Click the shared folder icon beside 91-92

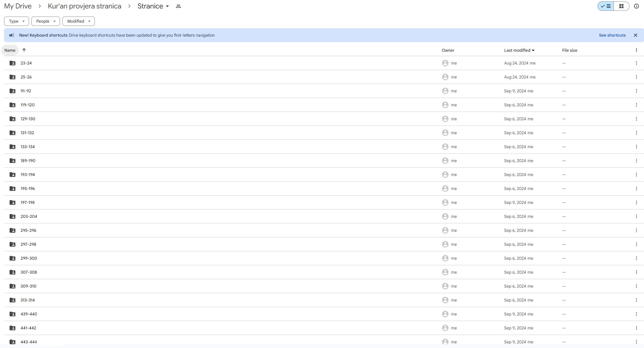point(12,91)
